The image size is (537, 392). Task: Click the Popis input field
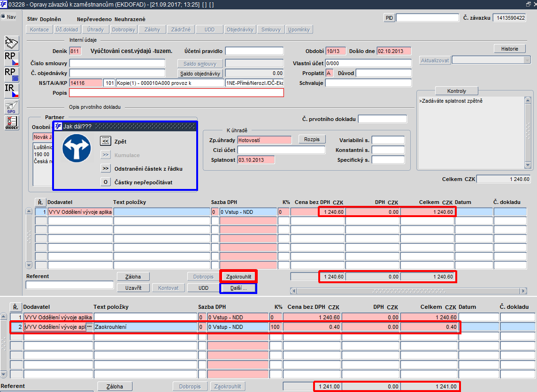tap(176, 93)
